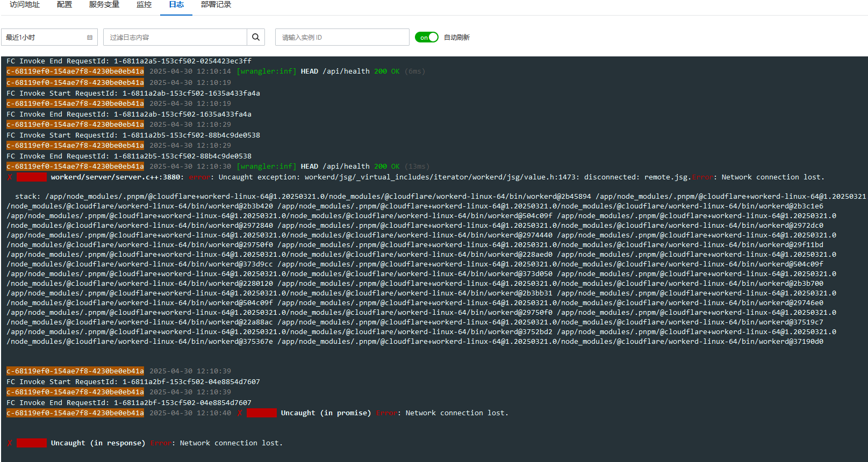Screen dimensions: 868x462
Task: Click 'FC Invoke End RequestId: 1-6811a2bf' line
Action: pyautogui.click(x=129, y=403)
